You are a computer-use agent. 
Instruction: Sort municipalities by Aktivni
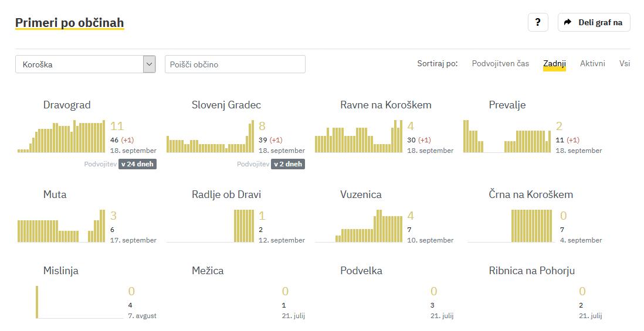[x=592, y=63]
